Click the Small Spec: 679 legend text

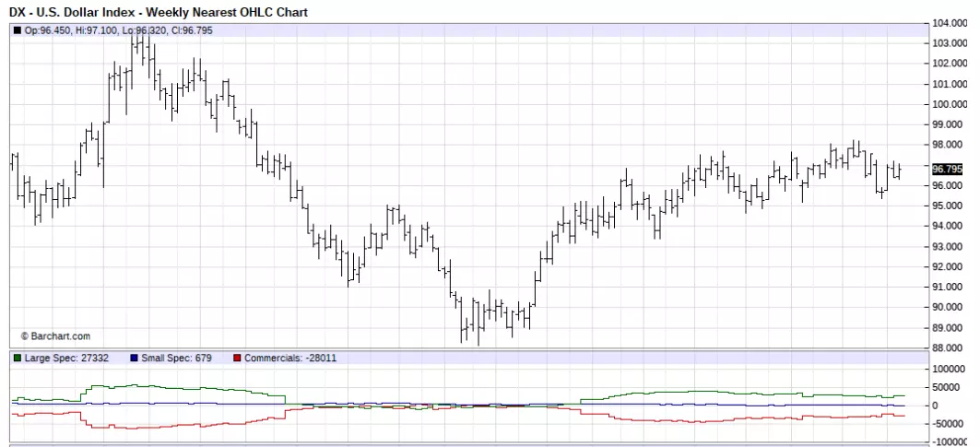pos(176,359)
